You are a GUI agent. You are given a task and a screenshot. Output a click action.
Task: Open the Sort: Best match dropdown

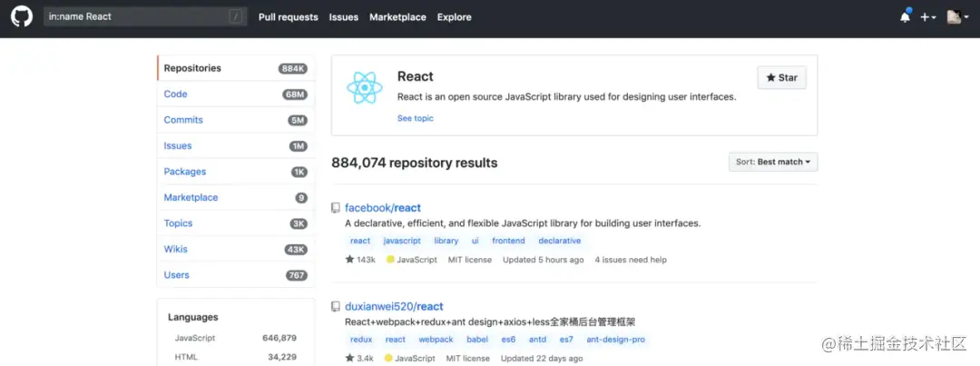click(773, 162)
